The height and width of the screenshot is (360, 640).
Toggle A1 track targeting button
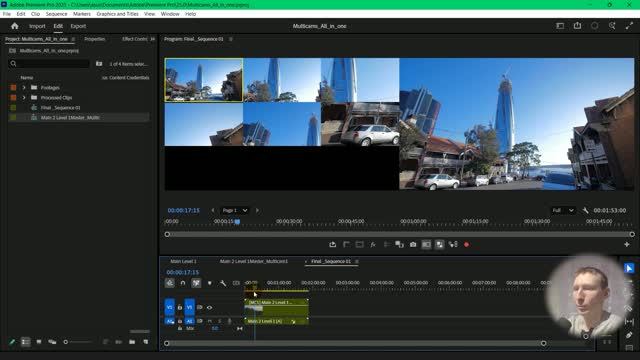pyautogui.click(x=189, y=321)
